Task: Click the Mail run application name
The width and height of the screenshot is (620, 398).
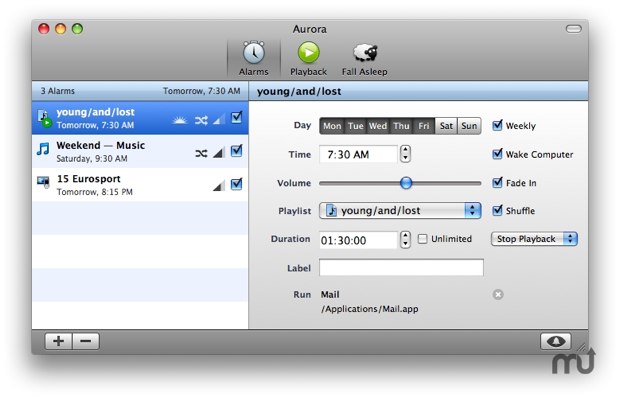Action: [330, 294]
